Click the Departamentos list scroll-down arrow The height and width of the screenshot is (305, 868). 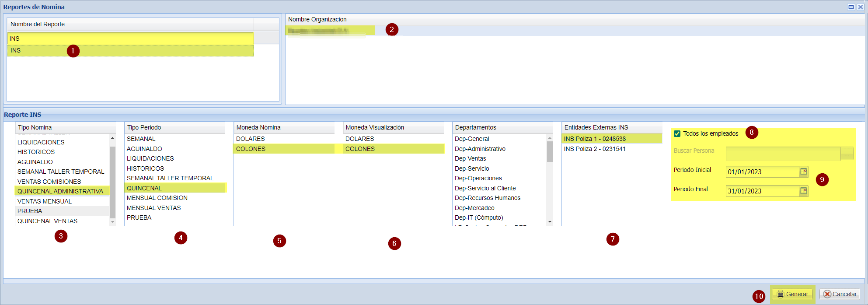coord(550,222)
